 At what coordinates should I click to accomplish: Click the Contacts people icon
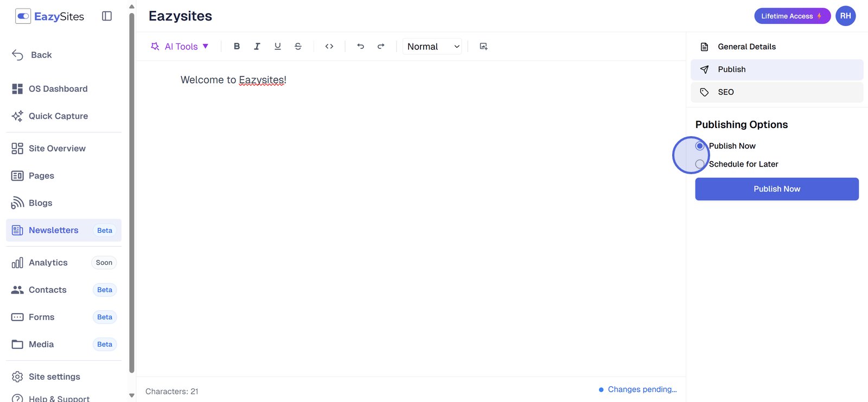click(17, 290)
